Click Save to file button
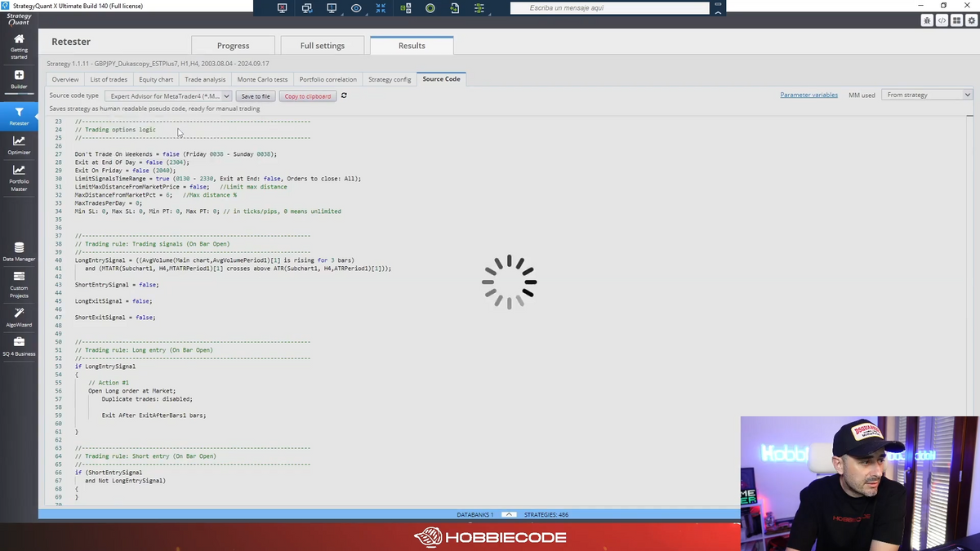This screenshot has width=980, height=551. coord(256,96)
